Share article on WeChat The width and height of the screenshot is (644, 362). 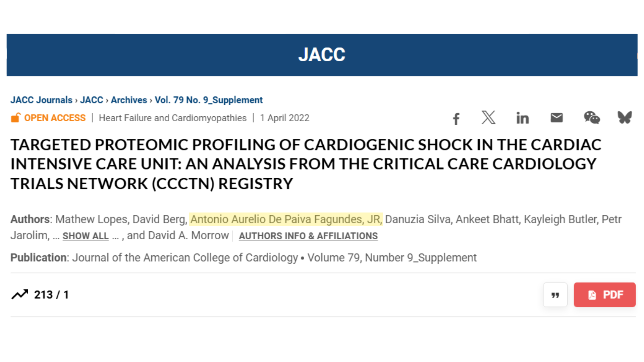click(x=592, y=118)
